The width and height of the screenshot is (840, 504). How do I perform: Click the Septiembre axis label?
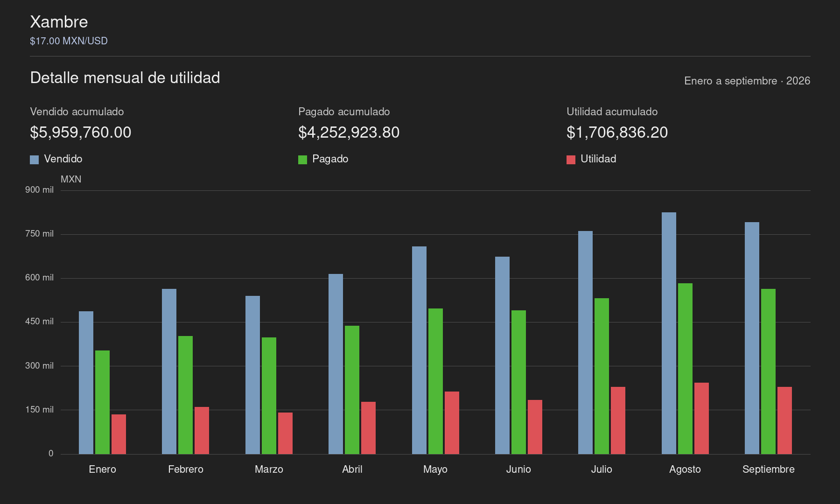pyautogui.click(x=769, y=469)
